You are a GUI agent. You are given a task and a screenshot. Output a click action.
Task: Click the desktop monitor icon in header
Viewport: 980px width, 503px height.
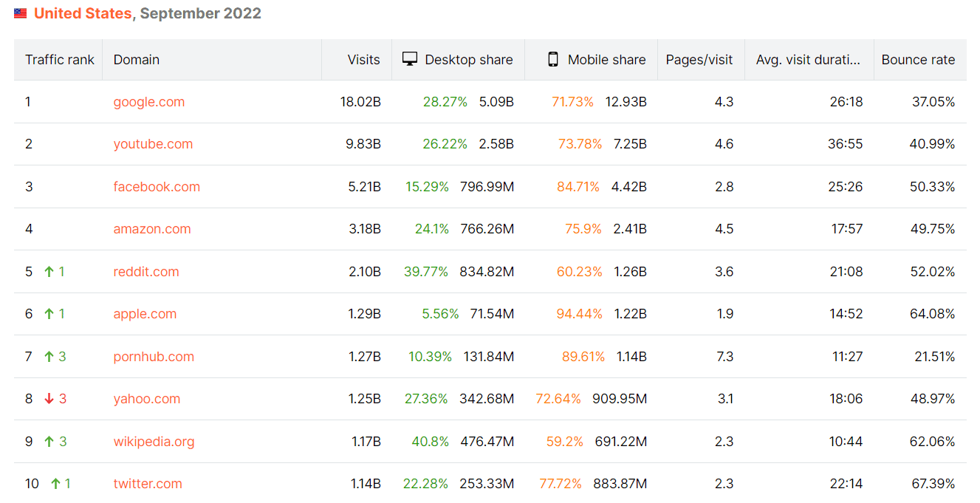coord(410,59)
